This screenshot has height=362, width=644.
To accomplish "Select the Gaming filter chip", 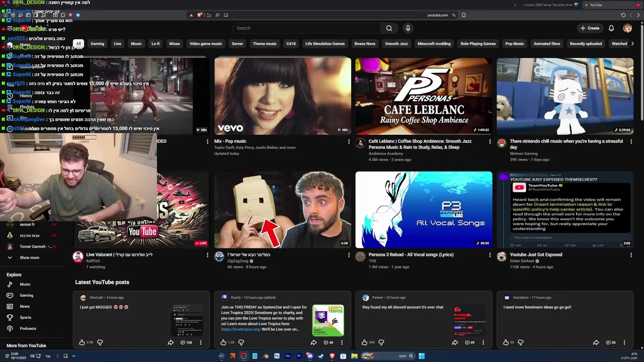I will point(97,44).
